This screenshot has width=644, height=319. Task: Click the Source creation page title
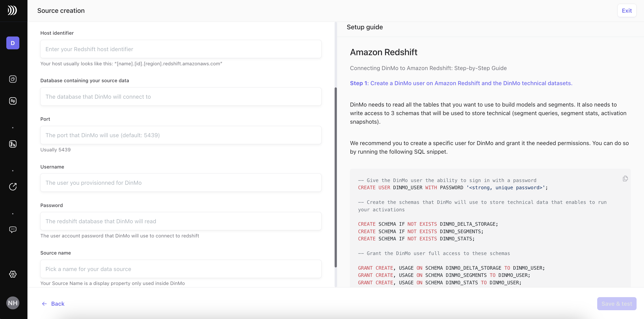point(61,11)
